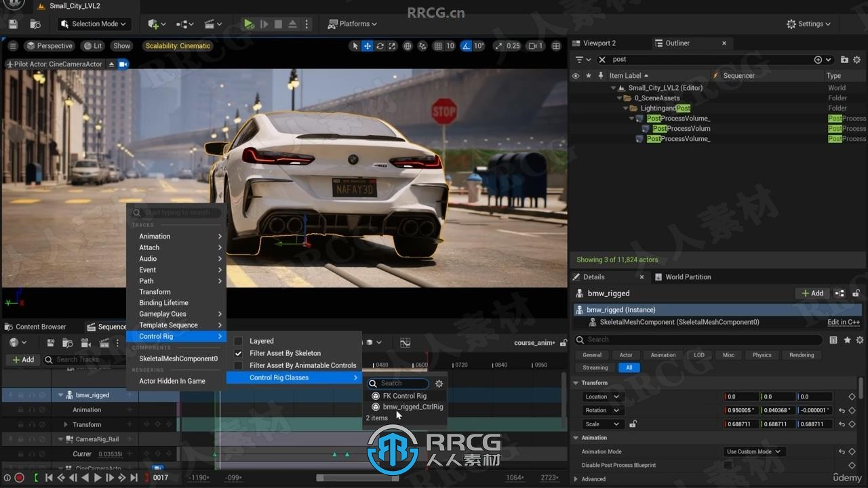Toggle the Outliner visibility eye column header
The height and width of the screenshot is (488, 868).
tap(576, 76)
